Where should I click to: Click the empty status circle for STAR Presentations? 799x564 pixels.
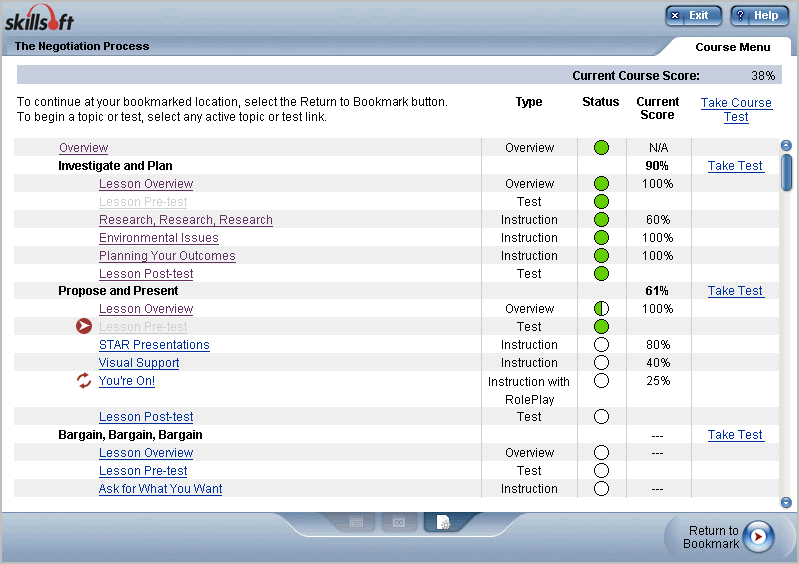(x=601, y=345)
